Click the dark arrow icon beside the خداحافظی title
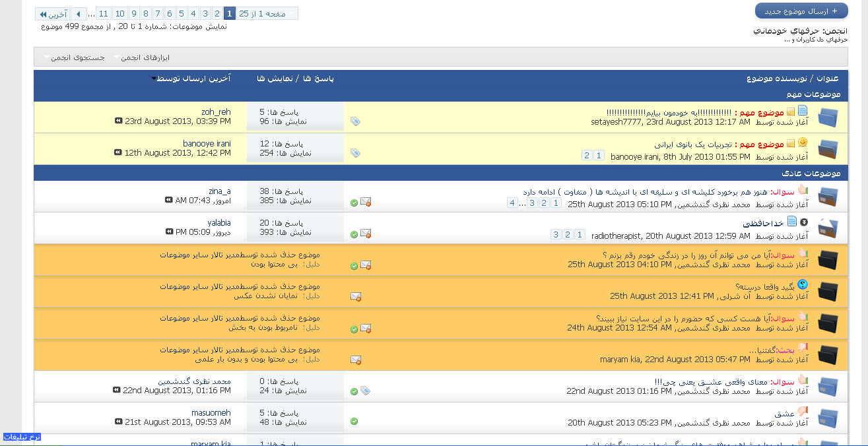The image size is (868, 446). (x=803, y=222)
